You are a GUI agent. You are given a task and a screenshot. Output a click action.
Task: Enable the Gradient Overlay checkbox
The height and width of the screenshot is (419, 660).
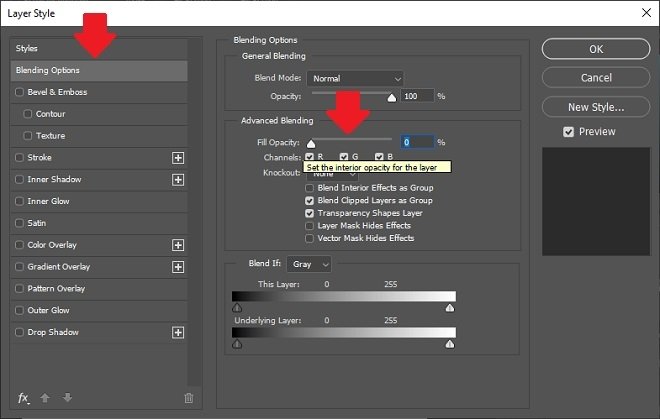coord(19,267)
